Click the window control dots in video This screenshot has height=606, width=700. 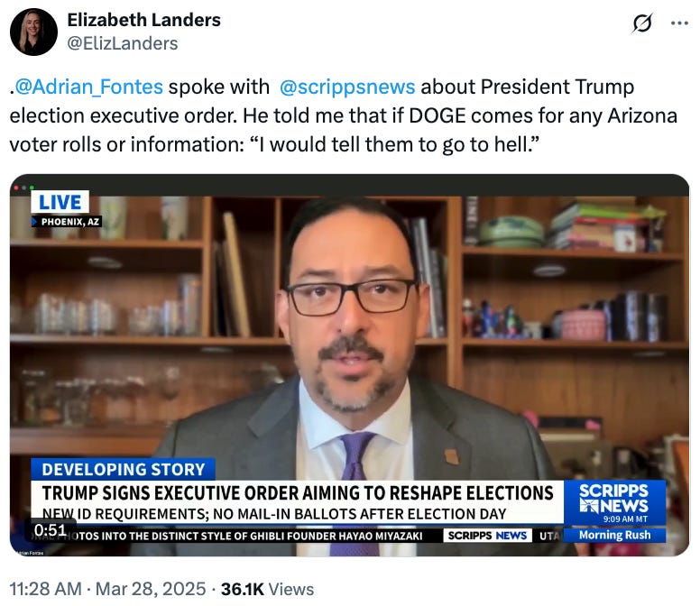point(23,188)
